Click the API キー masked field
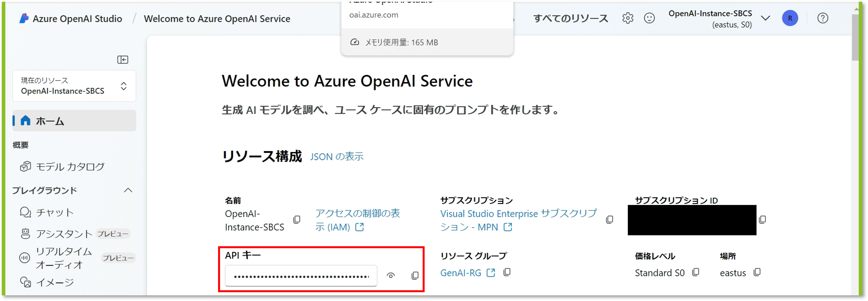This screenshot has height=301, width=868. 301,276
